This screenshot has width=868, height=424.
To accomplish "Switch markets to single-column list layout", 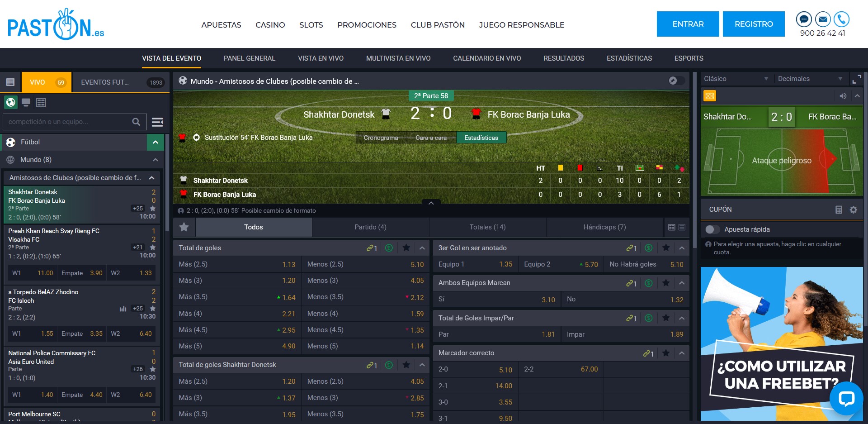I will point(682,227).
